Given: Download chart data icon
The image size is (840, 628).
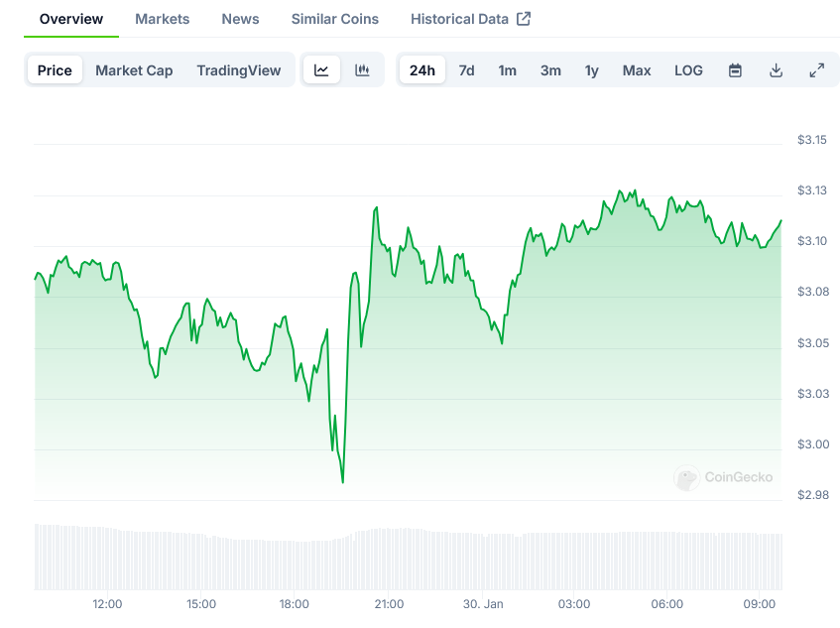Looking at the screenshot, I should [776, 70].
